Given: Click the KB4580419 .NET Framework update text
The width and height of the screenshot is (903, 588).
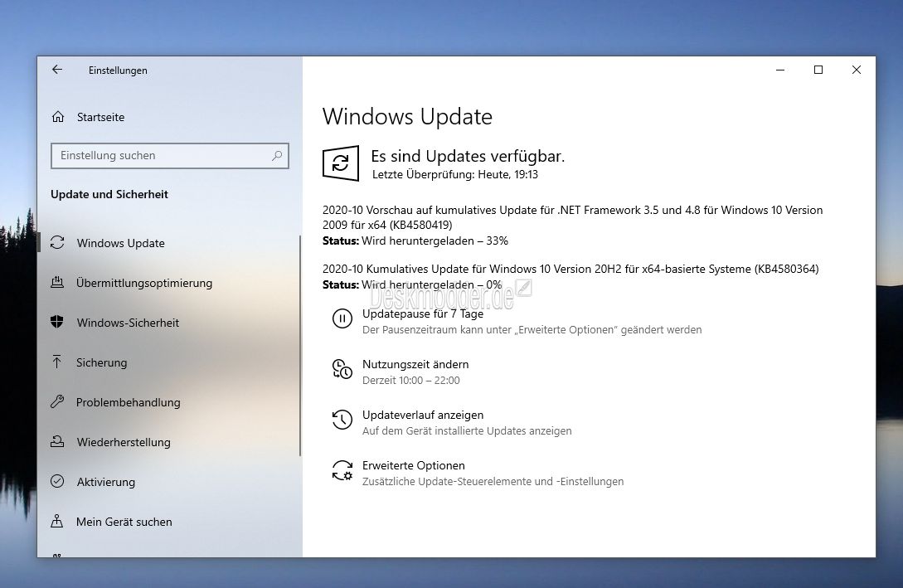Looking at the screenshot, I should (x=572, y=217).
